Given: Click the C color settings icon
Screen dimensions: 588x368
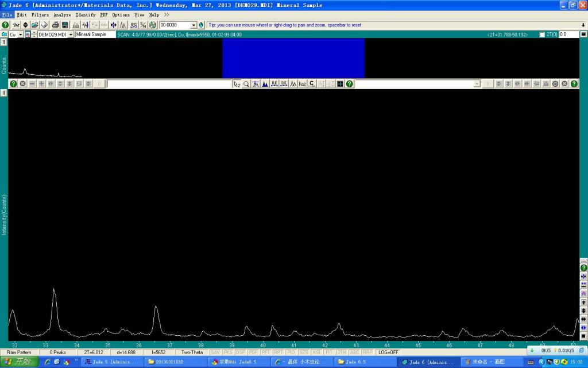Looking at the screenshot, I should (312, 84).
